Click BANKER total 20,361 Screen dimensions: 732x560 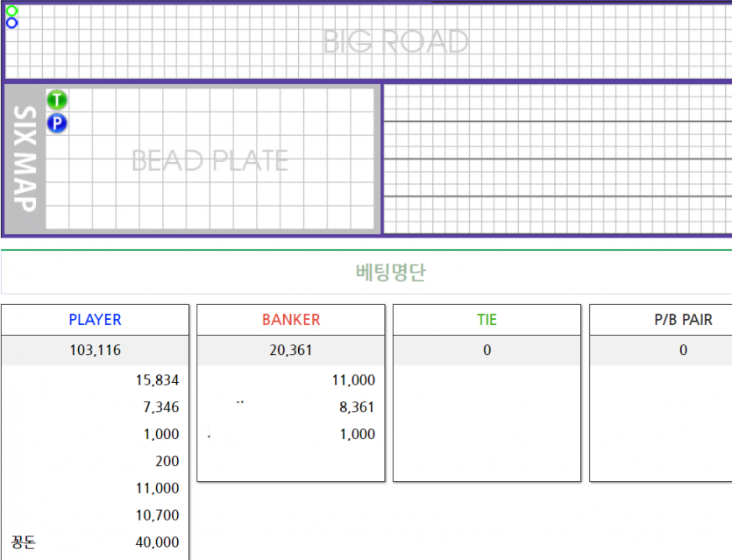tap(291, 350)
